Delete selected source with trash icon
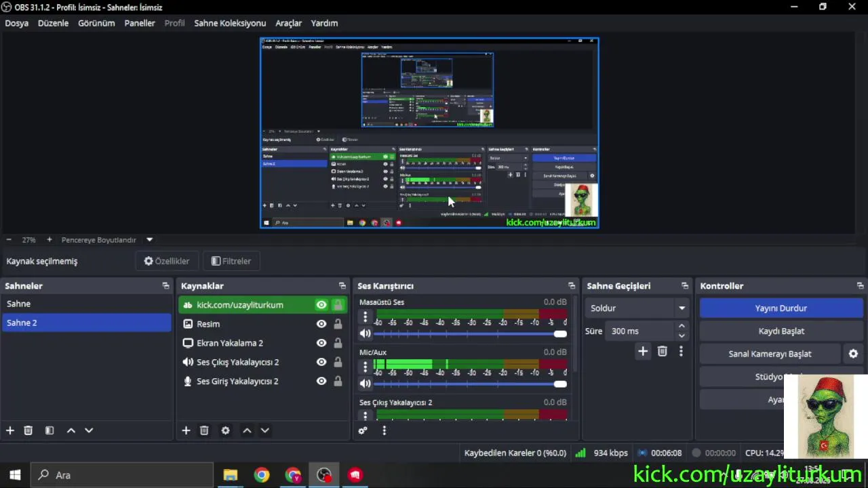Image resolution: width=868 pixels, height=488 pixels. 204,430
